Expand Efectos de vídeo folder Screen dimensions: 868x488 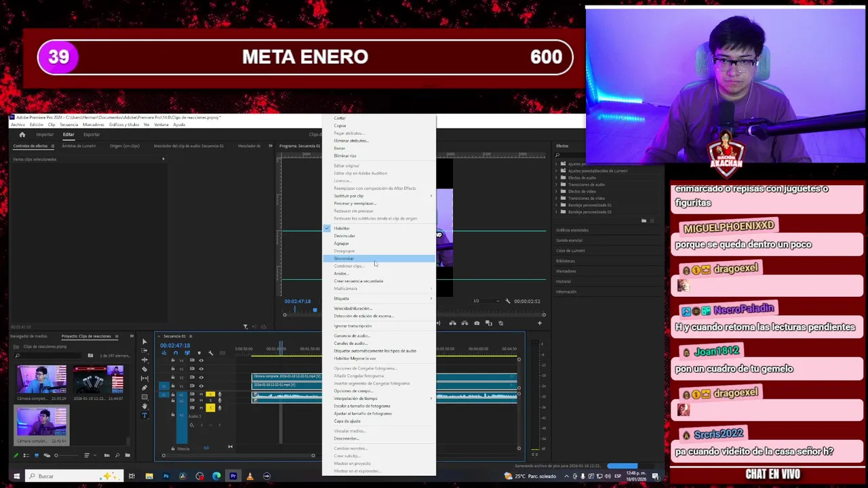[557, 191]
